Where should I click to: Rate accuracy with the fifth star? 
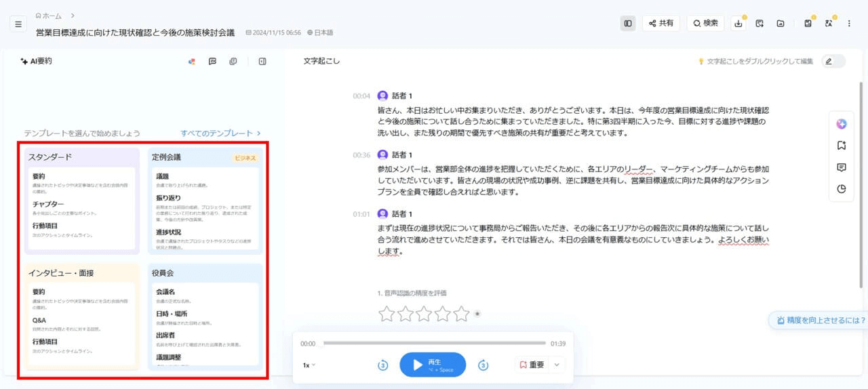point(461,313)
